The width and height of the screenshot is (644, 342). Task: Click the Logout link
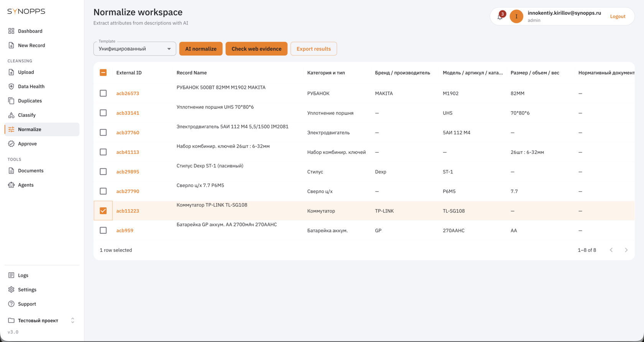tap(618, 16)
